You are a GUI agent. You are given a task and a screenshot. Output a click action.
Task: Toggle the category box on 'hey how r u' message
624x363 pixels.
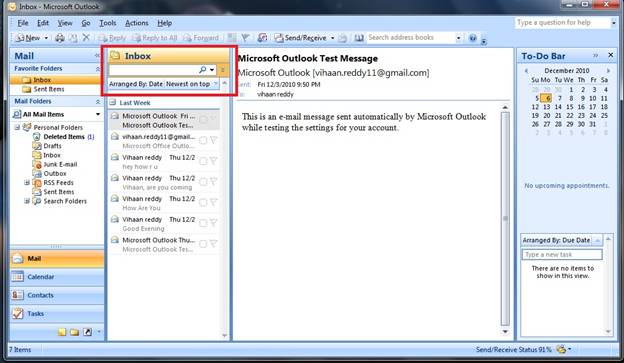click(203, 161)
